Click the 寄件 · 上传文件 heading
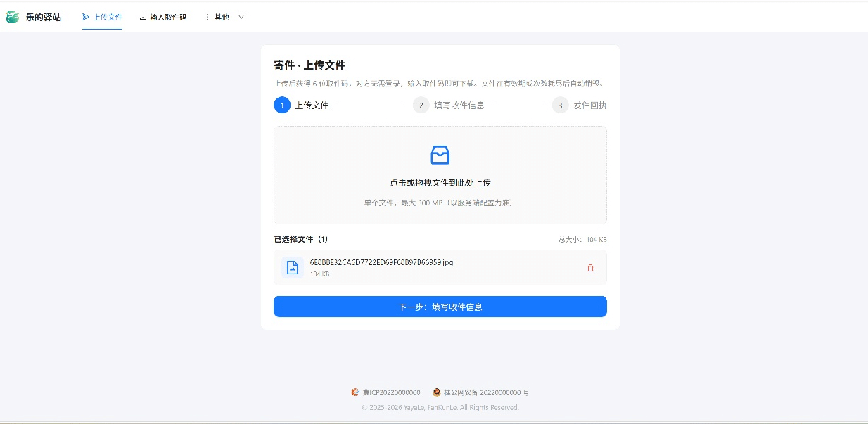The image size is (868, 424). (309, 65)
